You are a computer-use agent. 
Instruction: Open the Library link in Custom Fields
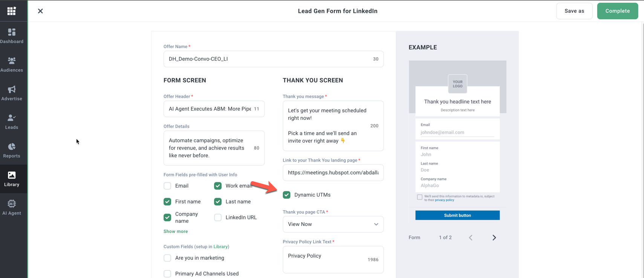click(220, 247)
